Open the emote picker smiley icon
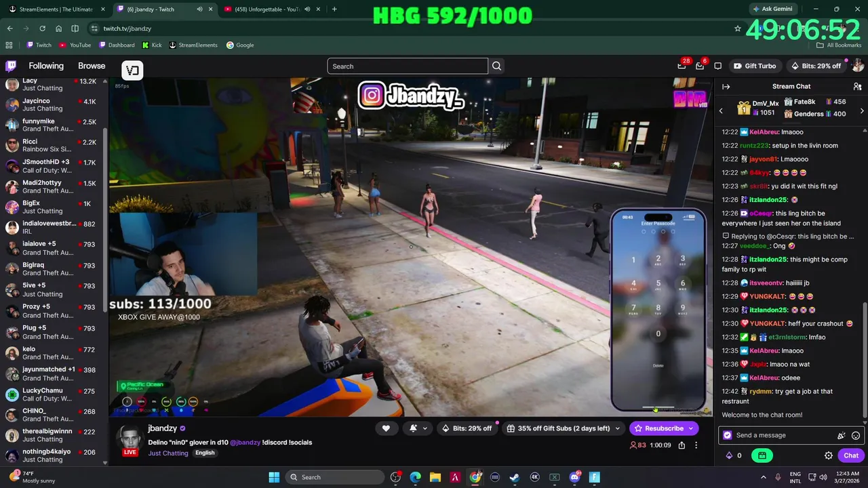The height and width of the screenshot is (488, 868). point(856,435)
